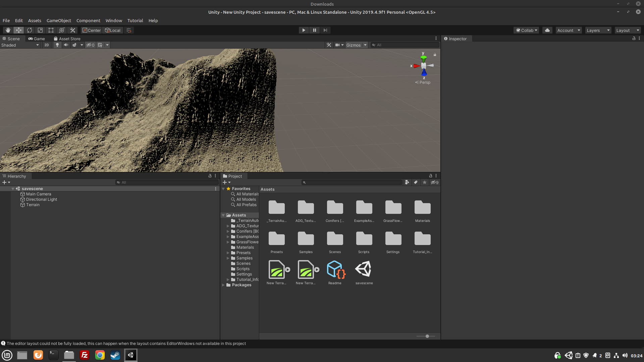The image size is (644, 362).
Task: Open the Layout dropdown
Action: pos(628,30)
